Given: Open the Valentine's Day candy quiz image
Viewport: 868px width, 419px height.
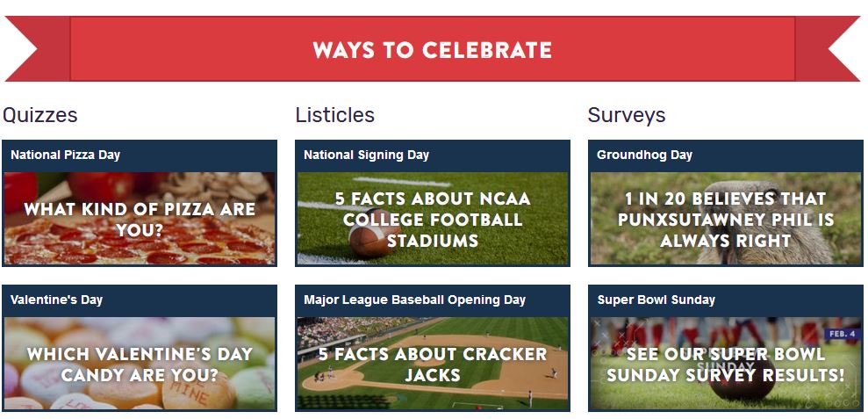Looking at the screenshot, I should [140, 365].
